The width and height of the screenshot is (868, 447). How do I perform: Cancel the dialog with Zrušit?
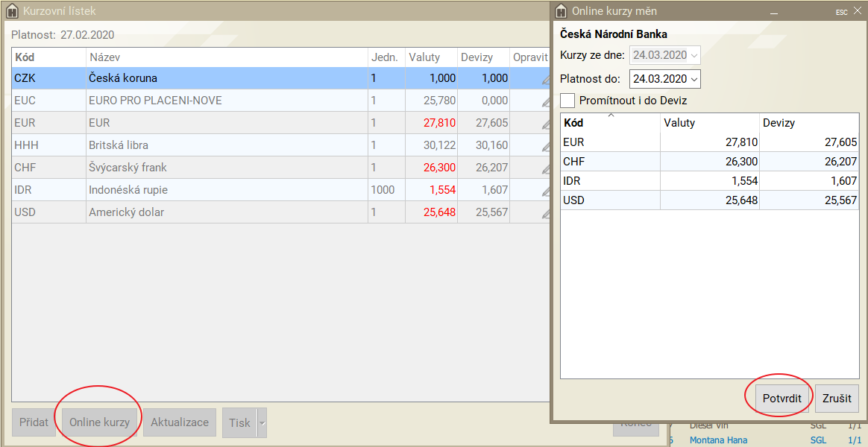click(x=837, y=399)
